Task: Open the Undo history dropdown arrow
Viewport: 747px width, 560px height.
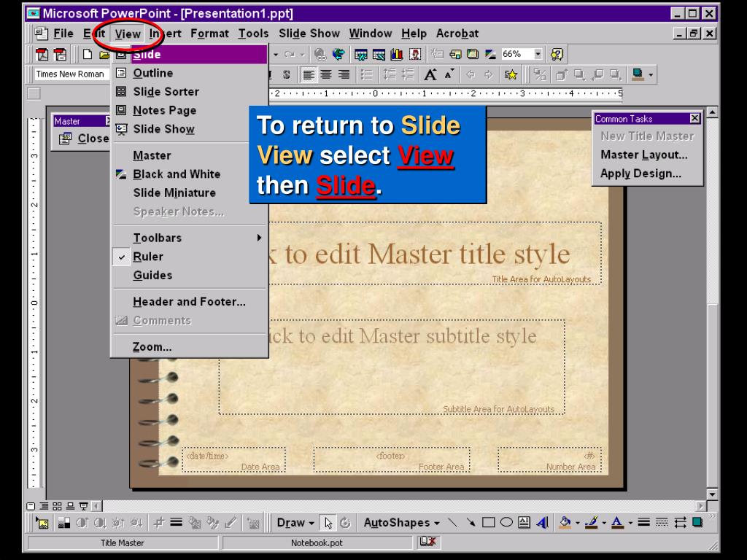Action: (x=276, y=55)
